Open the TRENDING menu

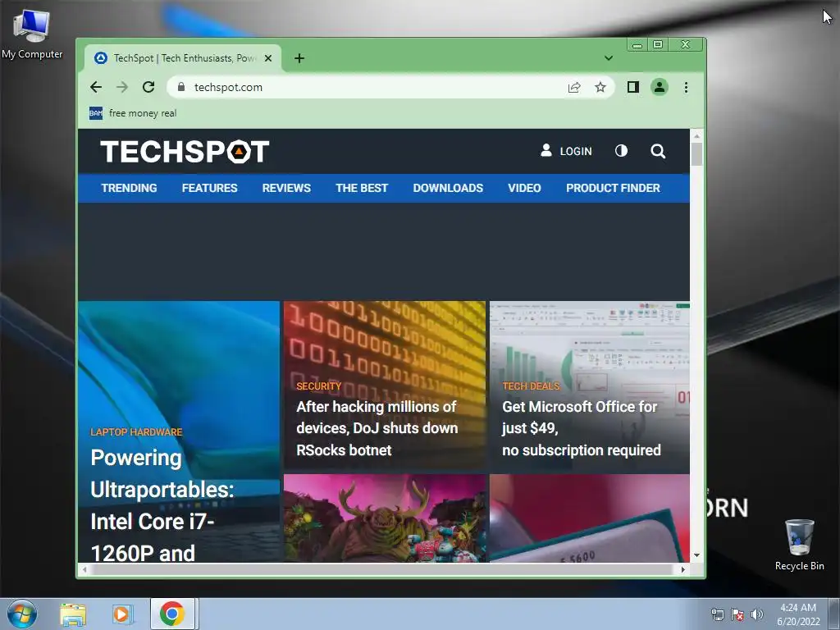[129, 188]
